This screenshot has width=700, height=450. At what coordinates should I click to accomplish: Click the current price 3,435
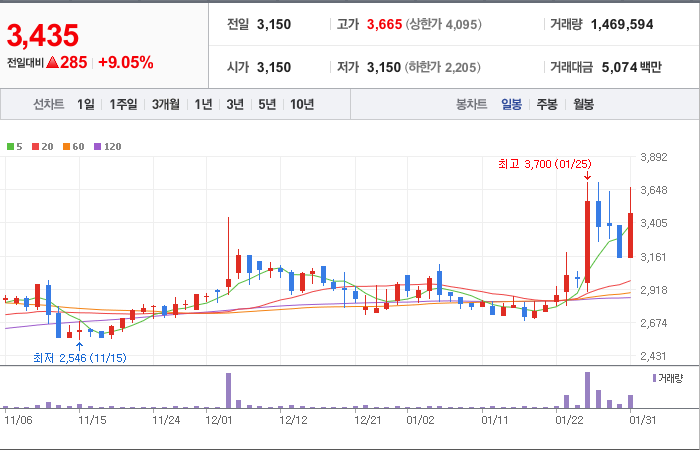click(43, 35)
